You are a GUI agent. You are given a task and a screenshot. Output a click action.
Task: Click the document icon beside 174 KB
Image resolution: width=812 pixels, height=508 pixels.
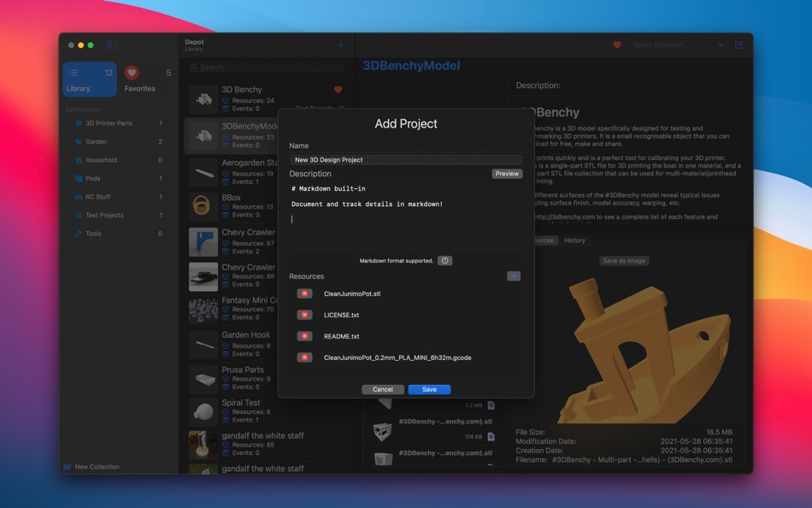pyautogui.click(x=491, y=436)
